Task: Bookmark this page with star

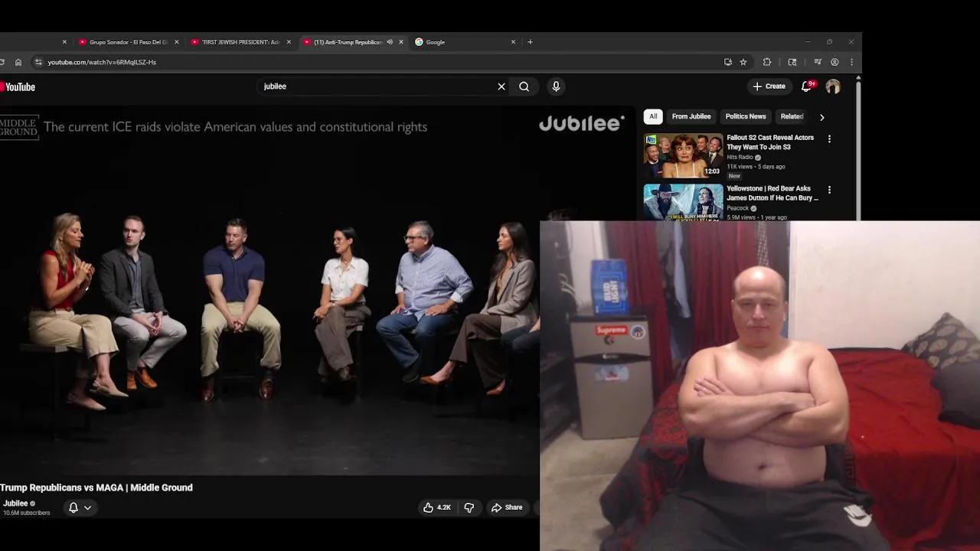Action: tap(743, 62)
